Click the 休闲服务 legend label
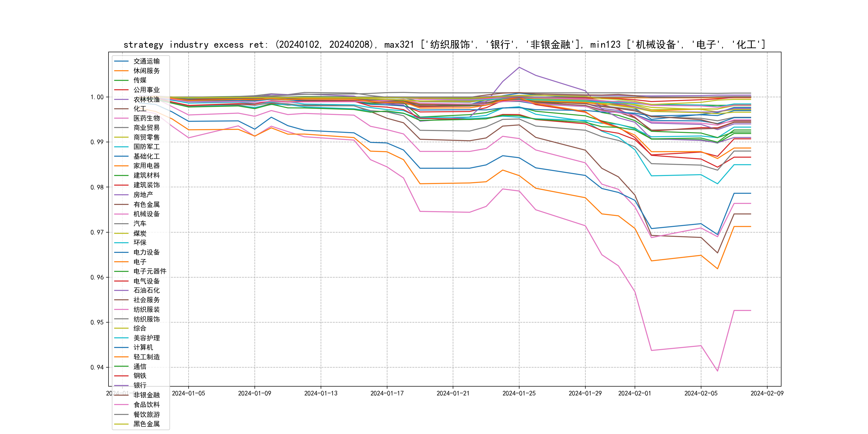The image size is (868, 434). coord(146,71)
